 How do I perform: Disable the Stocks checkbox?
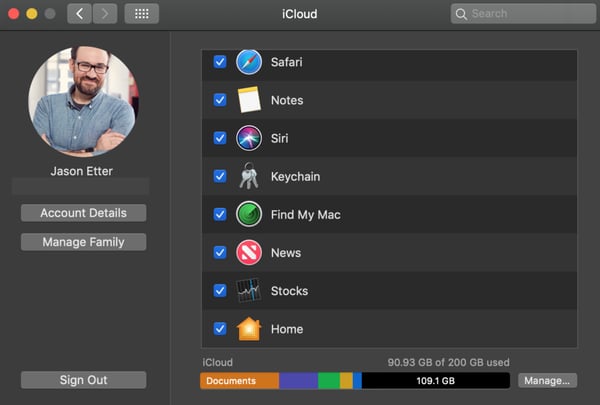(x=220, y=291)
